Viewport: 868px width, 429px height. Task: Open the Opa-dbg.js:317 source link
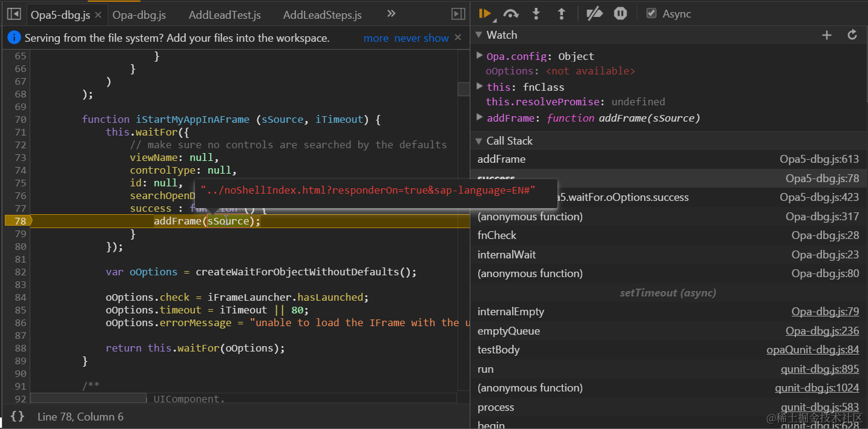click(x=822, y=217)
